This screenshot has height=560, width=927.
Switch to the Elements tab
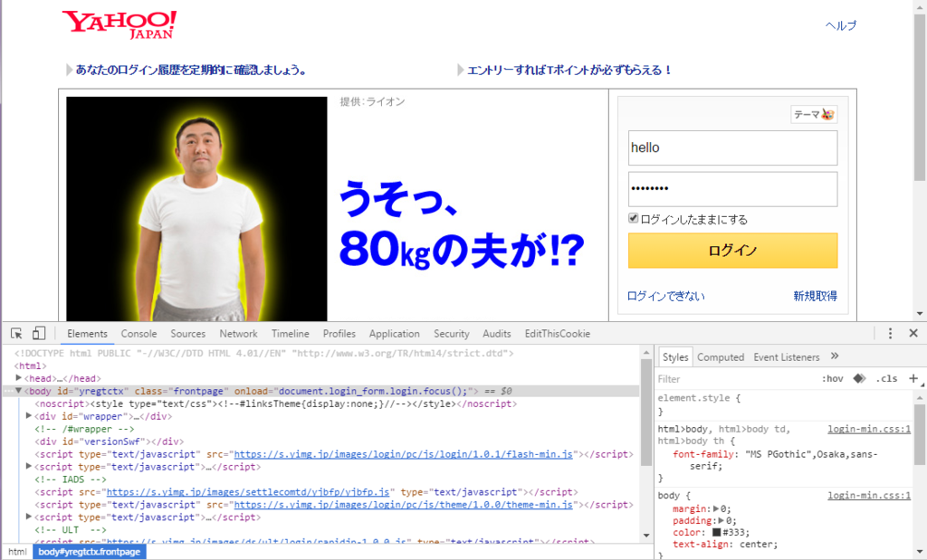tap(87, 333)
